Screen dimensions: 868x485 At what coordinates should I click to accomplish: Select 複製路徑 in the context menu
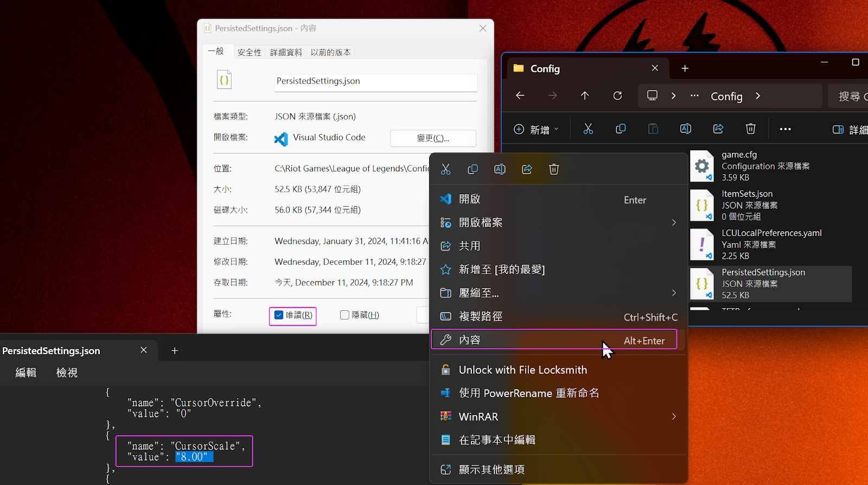click(559, 316)
